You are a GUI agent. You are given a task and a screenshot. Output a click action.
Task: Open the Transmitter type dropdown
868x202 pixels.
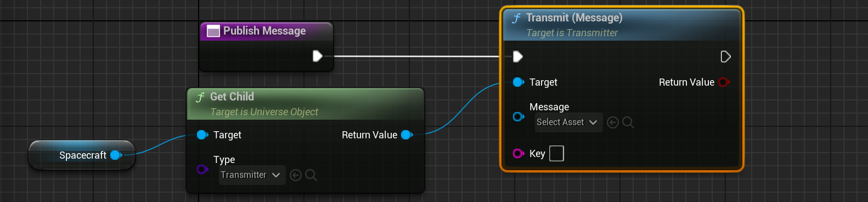252,175
